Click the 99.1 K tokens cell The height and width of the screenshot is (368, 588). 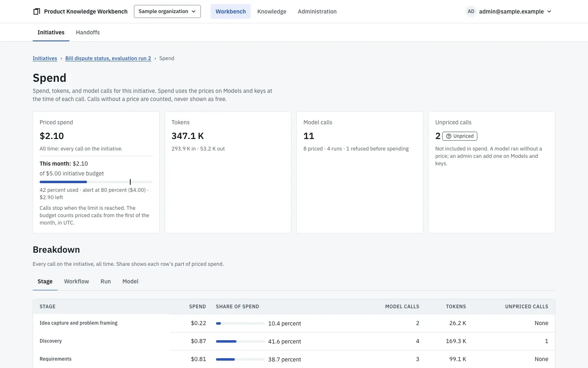[x=458, y=359]
